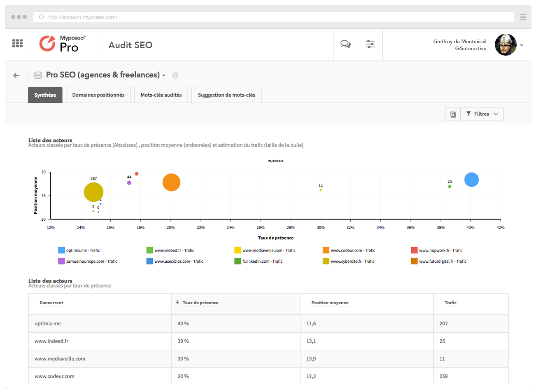Screen dimensions: 536x392
Task: Select the optimiz.me table row
Action: click(x=268, y=324)
